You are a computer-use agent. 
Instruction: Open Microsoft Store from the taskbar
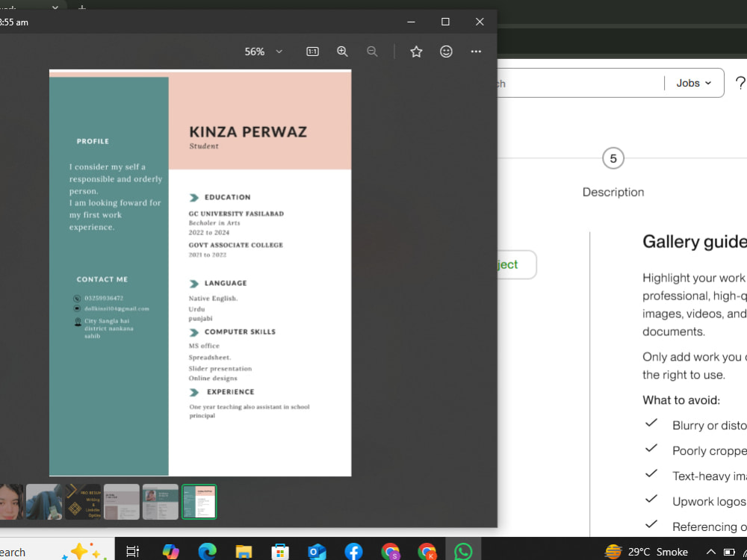point(280,552)
